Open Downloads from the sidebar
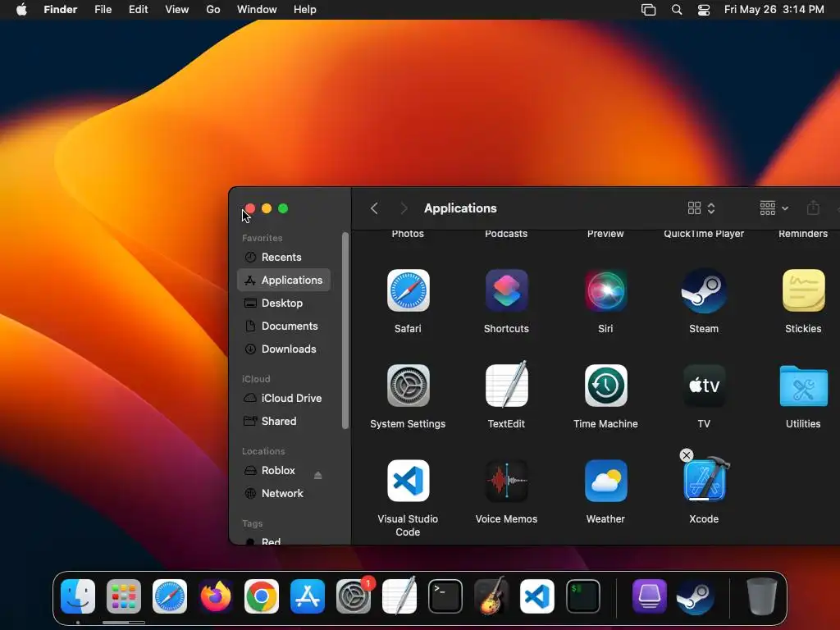840x630 pixels. 283,349
